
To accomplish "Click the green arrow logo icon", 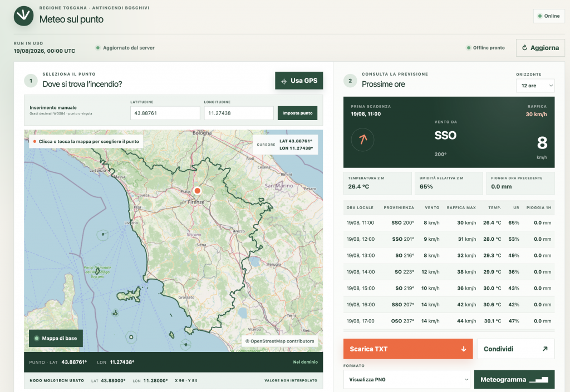I will tap(23, 16).
